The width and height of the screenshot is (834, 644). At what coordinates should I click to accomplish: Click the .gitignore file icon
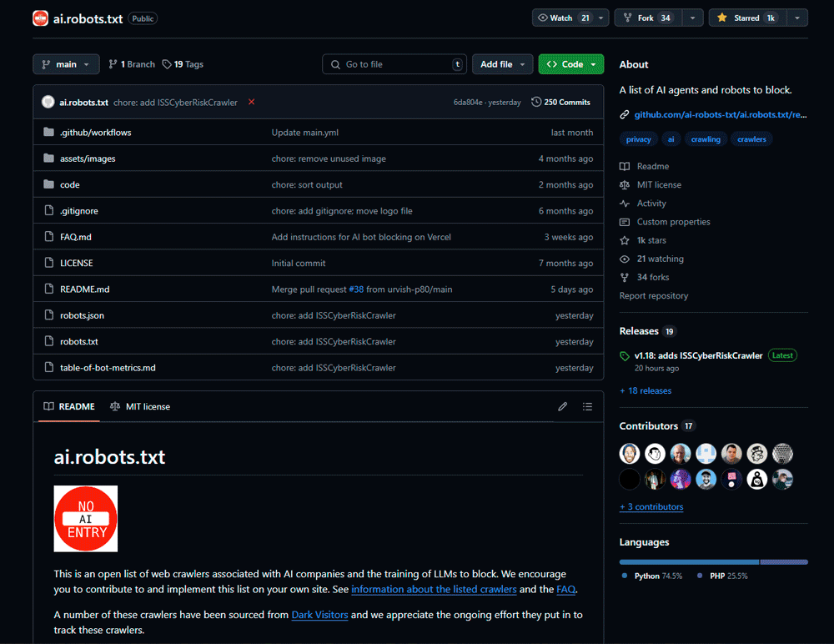coord(49,210)
